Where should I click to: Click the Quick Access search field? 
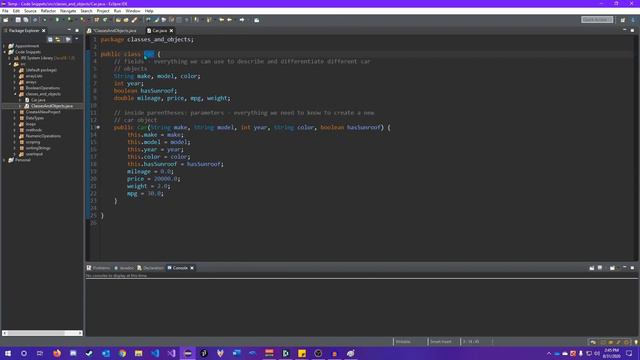point(597,20)
